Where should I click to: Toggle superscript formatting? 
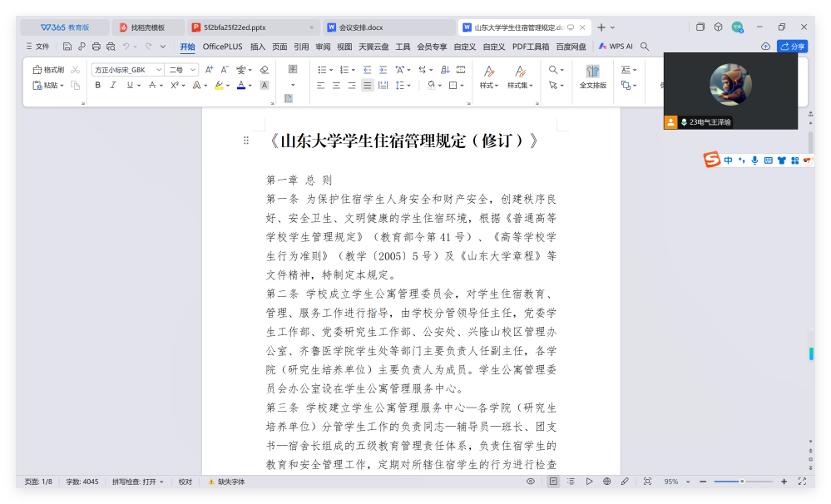point(175,85)
